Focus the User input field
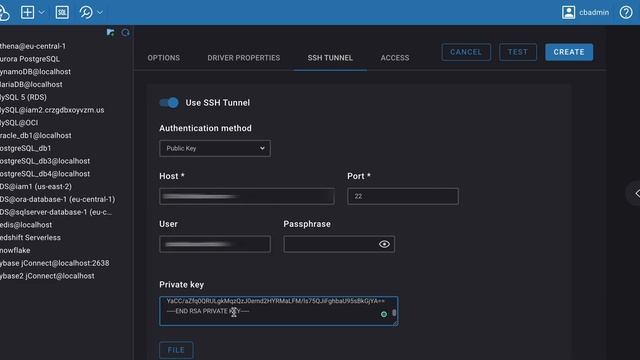Screen dimensions: 640x360 pos(215,244)
